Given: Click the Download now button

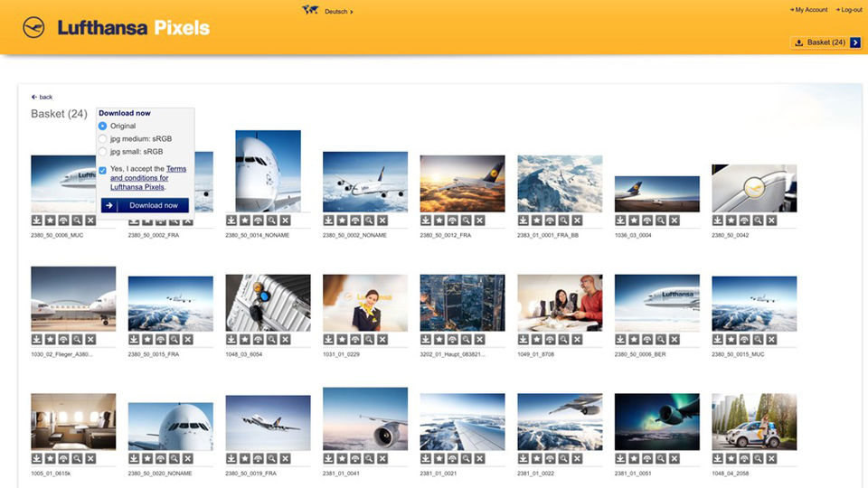Looking at the screenshot, I should (145, 205).
